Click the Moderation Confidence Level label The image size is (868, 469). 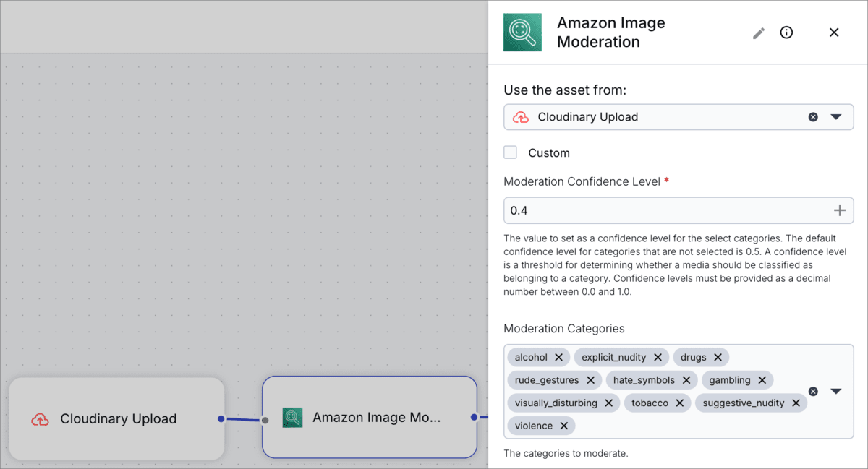coord(582,182)
